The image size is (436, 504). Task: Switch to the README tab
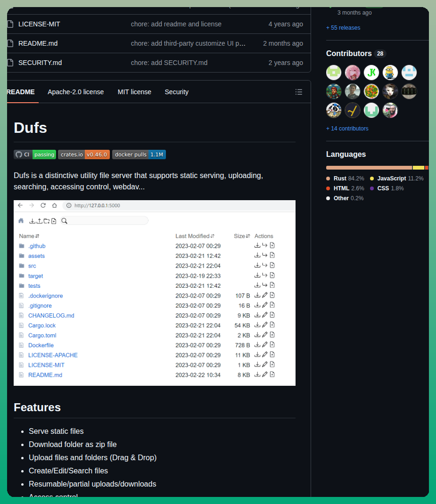click(x=21, y=92)
